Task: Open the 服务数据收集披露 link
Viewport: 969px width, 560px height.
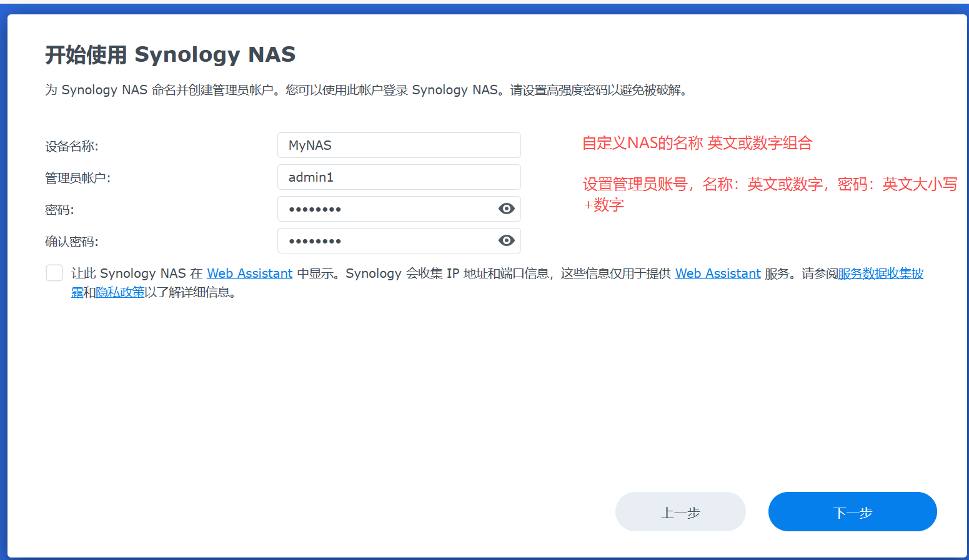Action: click(x=880, y=273)
